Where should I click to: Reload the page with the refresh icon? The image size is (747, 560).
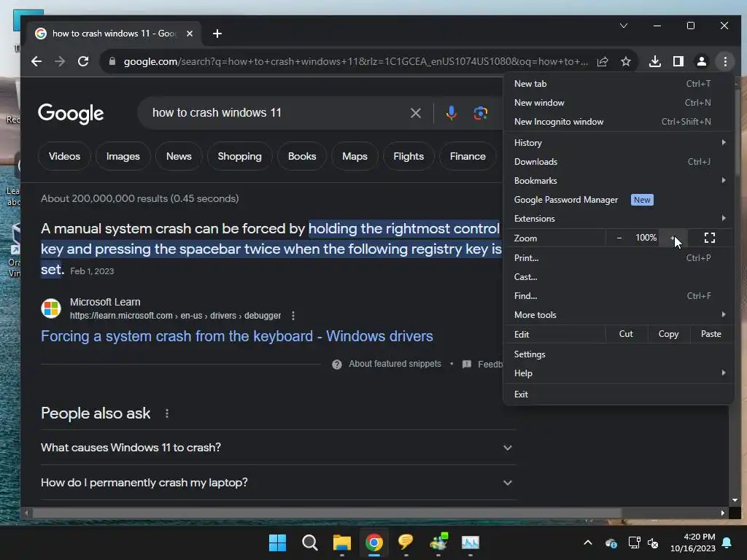(83, 61)
